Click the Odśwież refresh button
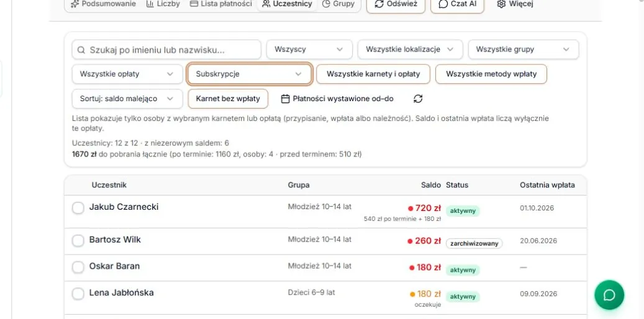Screen dimensions: 644x319 pyautogui.click(x=396, y=4)
